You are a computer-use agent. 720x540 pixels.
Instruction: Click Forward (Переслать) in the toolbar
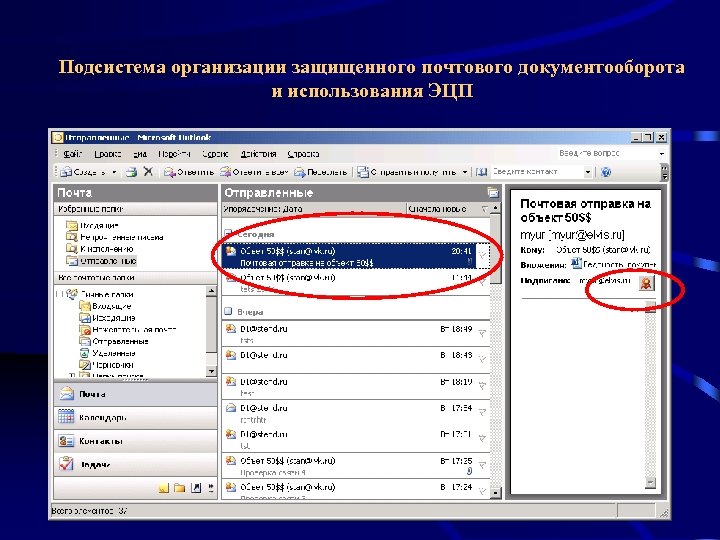(x=321, y=172)
